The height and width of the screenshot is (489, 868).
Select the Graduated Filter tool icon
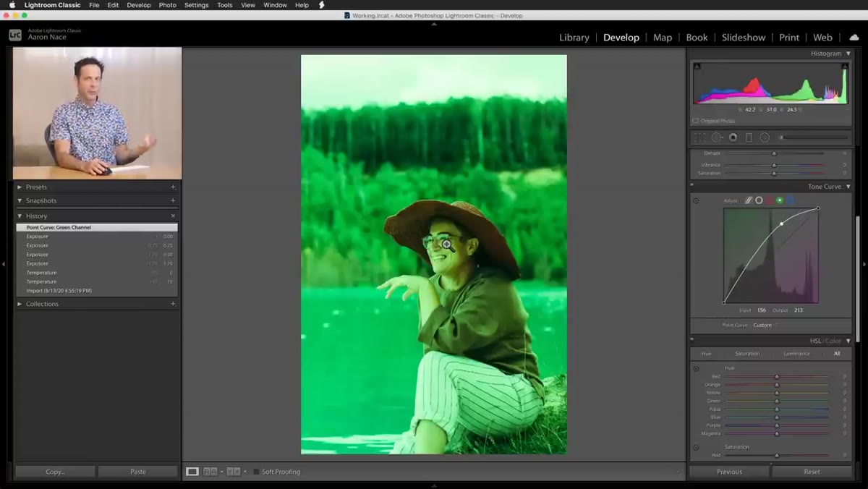(749, 137)
